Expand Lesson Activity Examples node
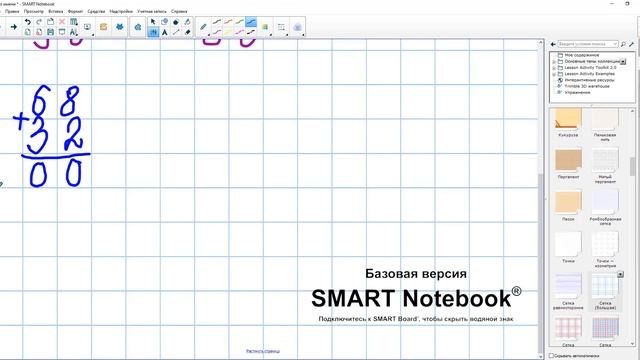The height and width of the screenshot is (360, 640). 554,74
